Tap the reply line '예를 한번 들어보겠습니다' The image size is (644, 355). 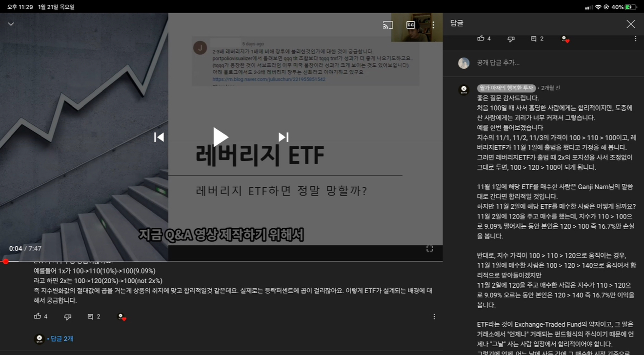510,128
